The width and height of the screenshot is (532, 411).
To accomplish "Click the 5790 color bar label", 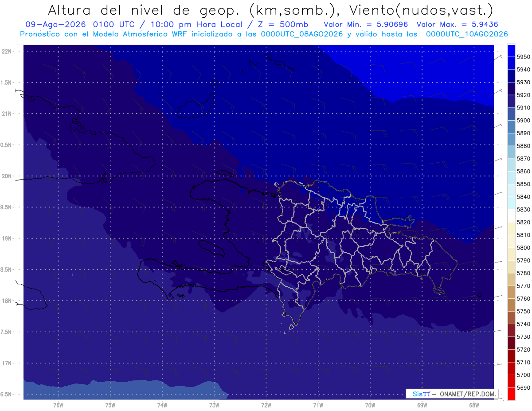I will [x=524, y=260].
